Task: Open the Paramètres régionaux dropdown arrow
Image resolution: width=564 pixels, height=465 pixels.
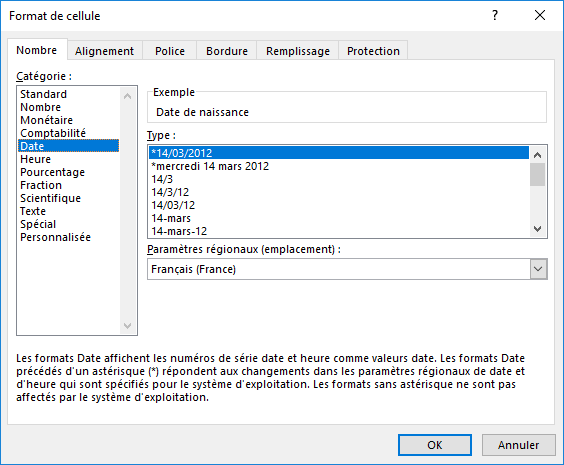Action: click(x=538, y=269)
